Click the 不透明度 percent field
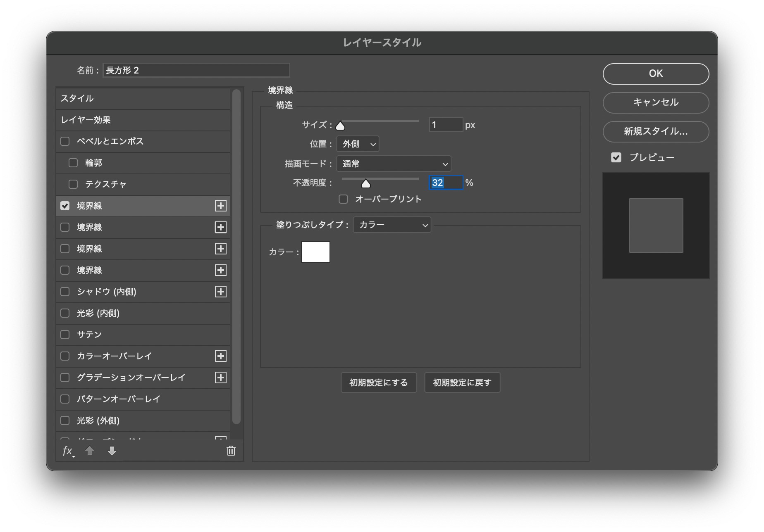 tap(446, 183)
